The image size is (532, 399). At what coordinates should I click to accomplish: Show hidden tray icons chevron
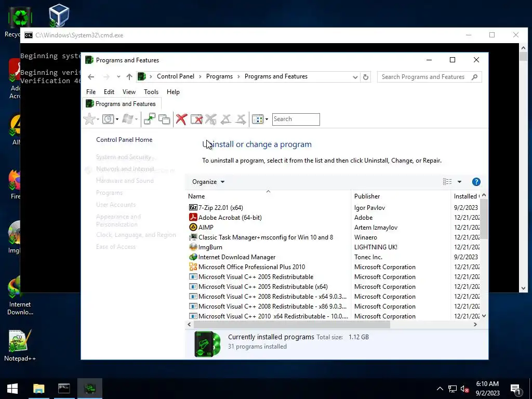[440, 389]
